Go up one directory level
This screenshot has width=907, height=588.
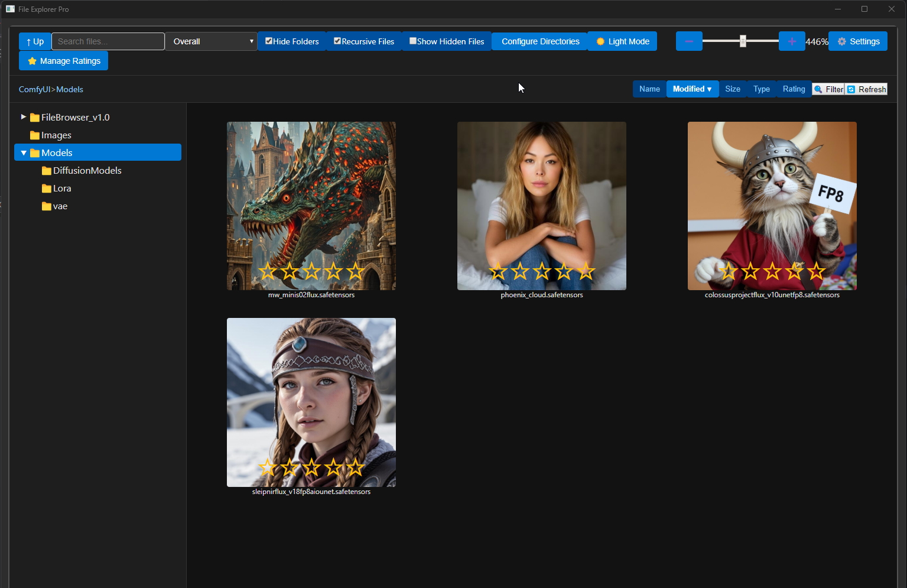pyautogui.click(x=35, y=41)
